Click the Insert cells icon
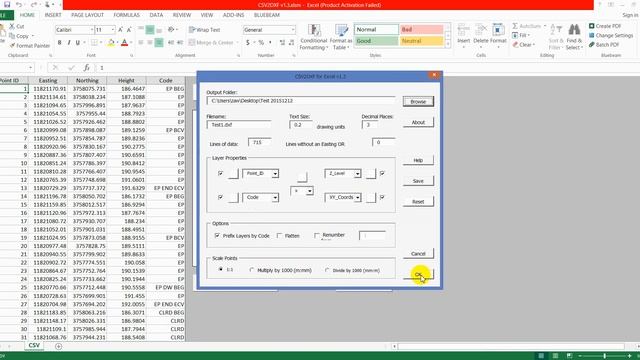Screen dimensions: 640x360 pyautogui.click(x=463, y=34)
